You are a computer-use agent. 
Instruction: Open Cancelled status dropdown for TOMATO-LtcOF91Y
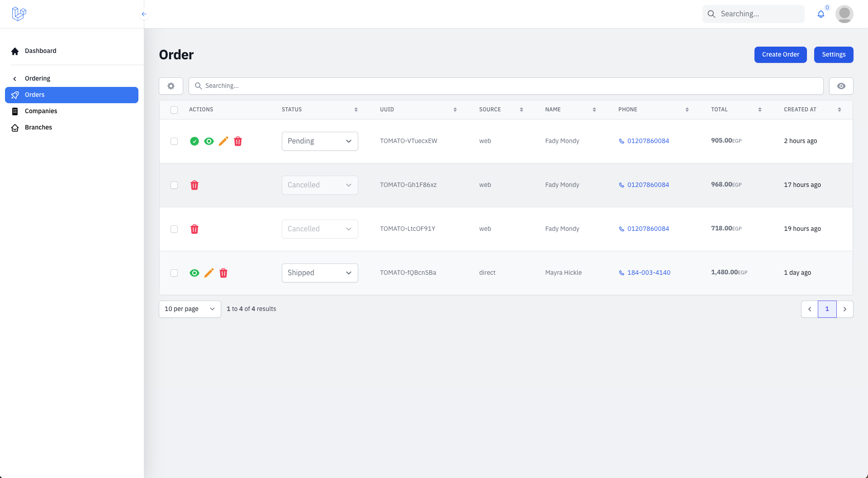[320, 229]
